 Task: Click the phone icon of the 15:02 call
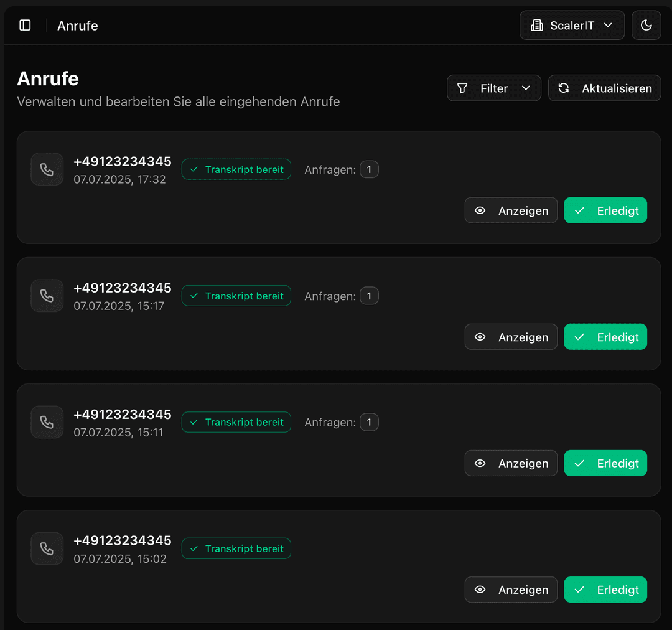47,548
